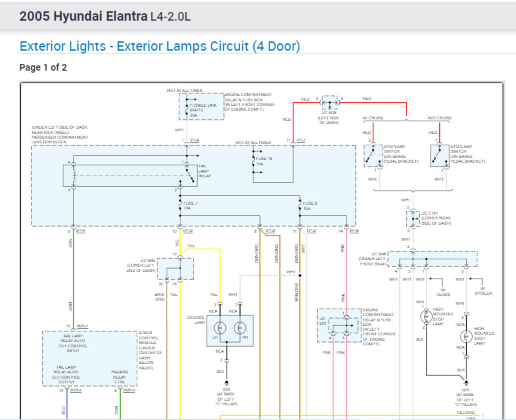Click the HAZARD RELAY CTRL label
The height and width of the screenshot is (420, 516).
(x=120, y=377)
